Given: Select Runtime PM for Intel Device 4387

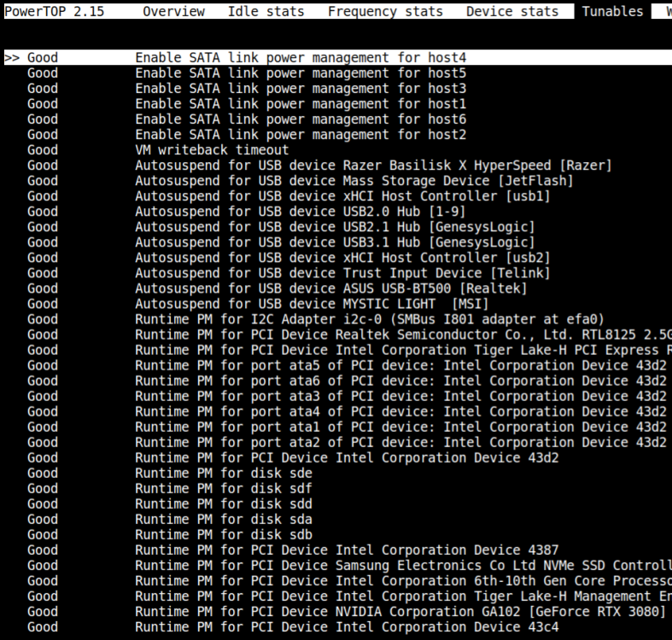Looking at the screenshot, I should tap(293, 551).
